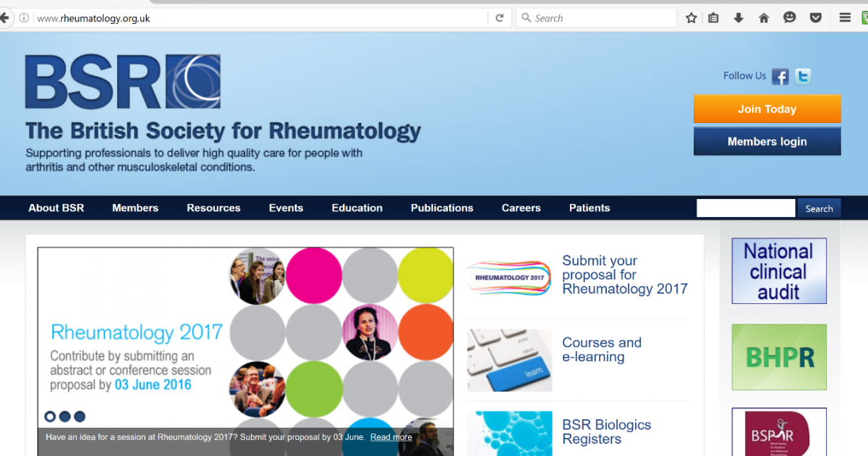Open the downloads arrow icon
The image size is (868, 456).
tap(739, 18)
